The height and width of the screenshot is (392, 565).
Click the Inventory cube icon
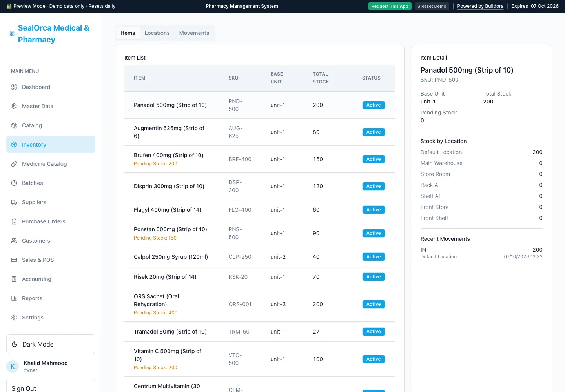point(14,145)
